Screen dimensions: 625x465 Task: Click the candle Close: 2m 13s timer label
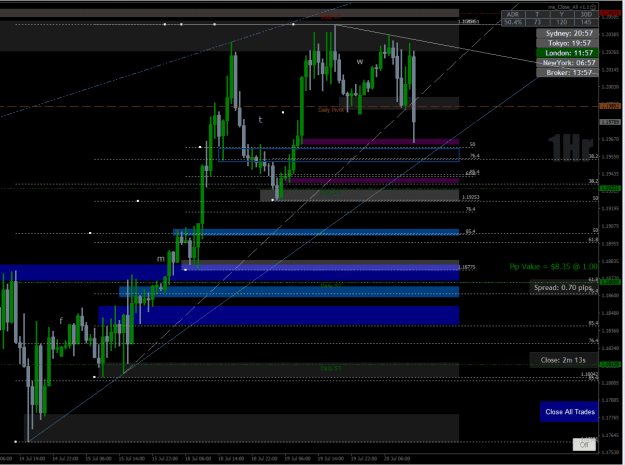click(563, 360)
